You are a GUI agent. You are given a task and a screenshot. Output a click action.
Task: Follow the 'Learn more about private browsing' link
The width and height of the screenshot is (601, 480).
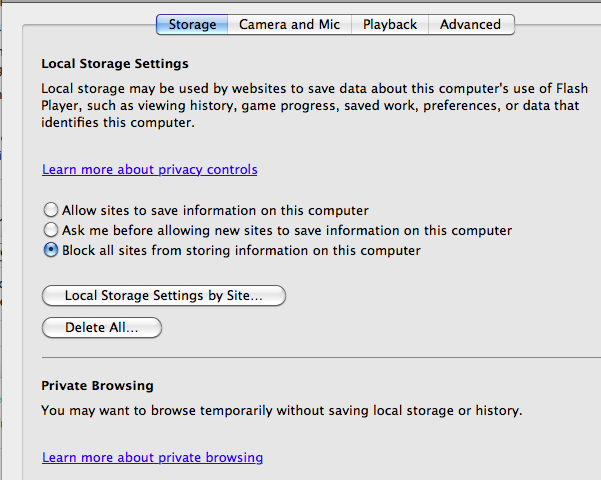(x=152, y=458)
